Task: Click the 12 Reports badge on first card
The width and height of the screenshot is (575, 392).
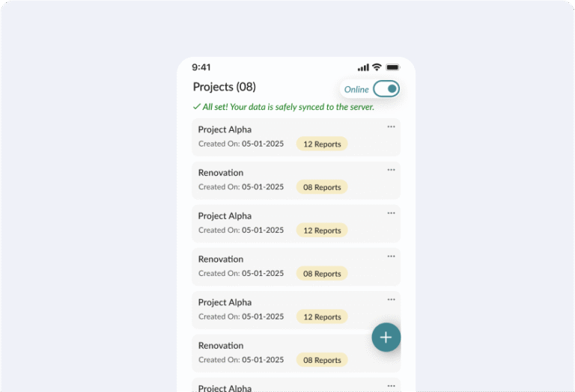Action: click(322, 144)
